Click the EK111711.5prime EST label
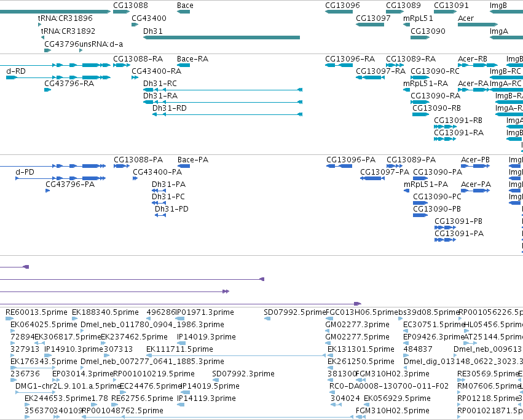 (179, 349)
